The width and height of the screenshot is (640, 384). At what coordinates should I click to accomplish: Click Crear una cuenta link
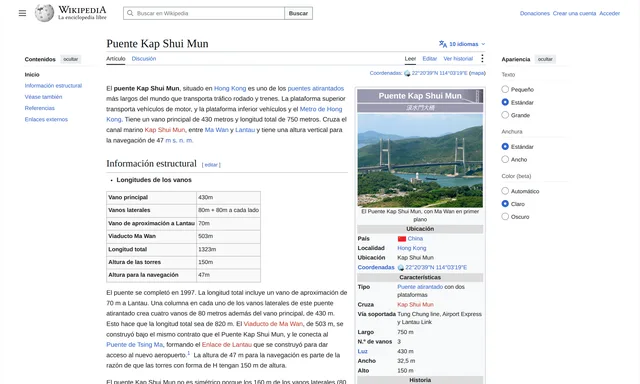(x=574, y=13)
